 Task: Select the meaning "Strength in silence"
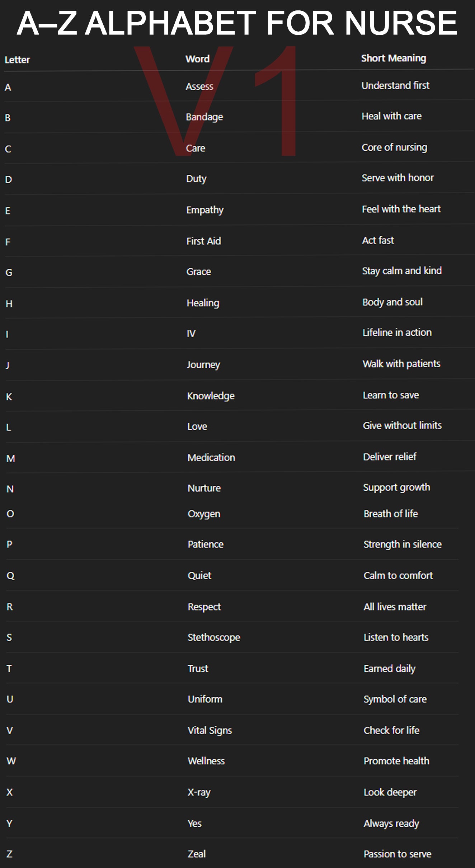pos(403,544)
